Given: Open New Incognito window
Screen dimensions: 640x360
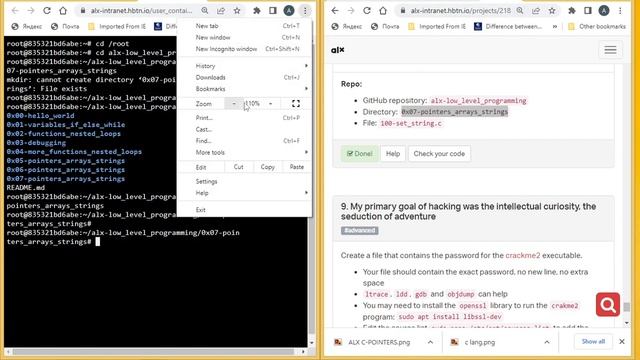Looking at the screenshot, I should pyautogui.click(x=245, y=49).
